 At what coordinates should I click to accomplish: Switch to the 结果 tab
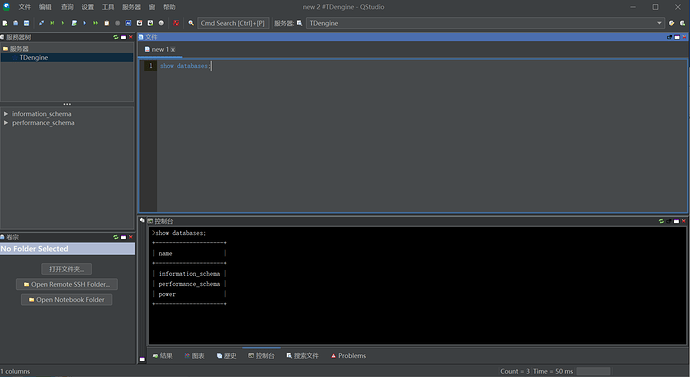point(162,355)
